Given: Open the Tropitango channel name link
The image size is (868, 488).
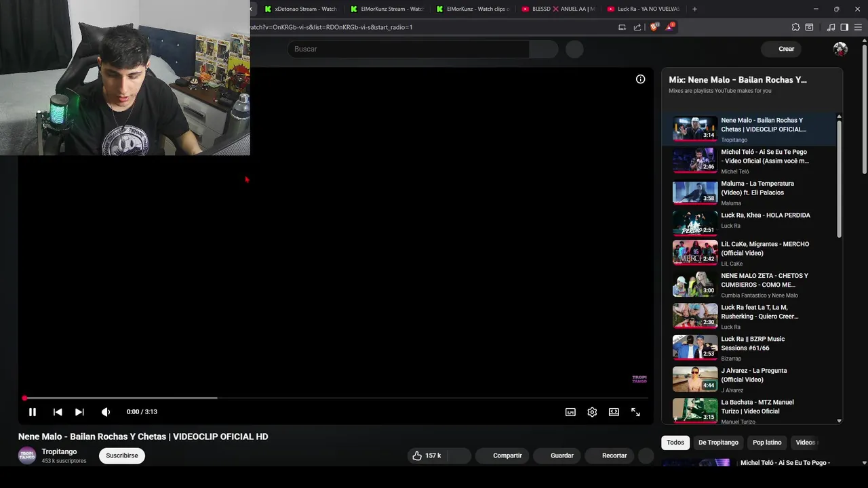Looking at the screenshot, I should pyautogui.click(x=59, y=451).
